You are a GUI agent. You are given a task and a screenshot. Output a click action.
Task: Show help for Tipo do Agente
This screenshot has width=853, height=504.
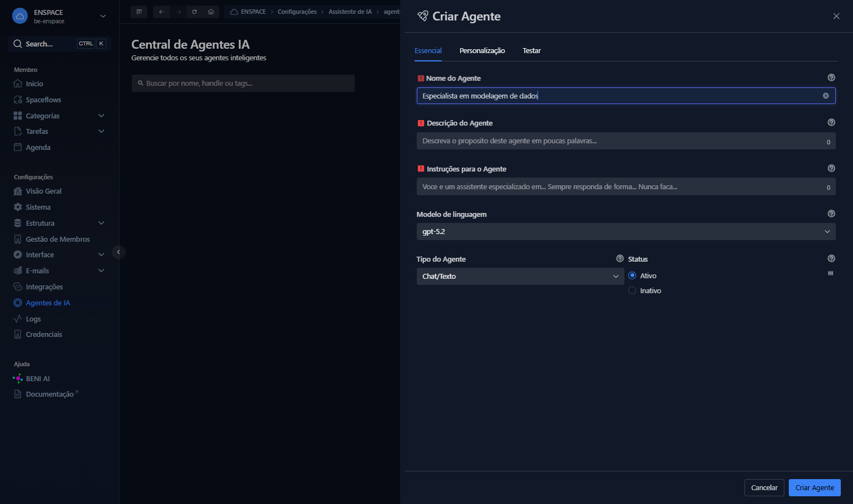pyautogui.click(x=620, y=259)
